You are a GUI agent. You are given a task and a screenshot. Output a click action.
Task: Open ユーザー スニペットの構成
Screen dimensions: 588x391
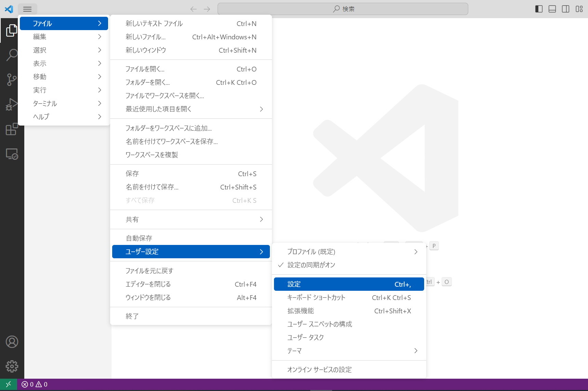coord(349,324)
